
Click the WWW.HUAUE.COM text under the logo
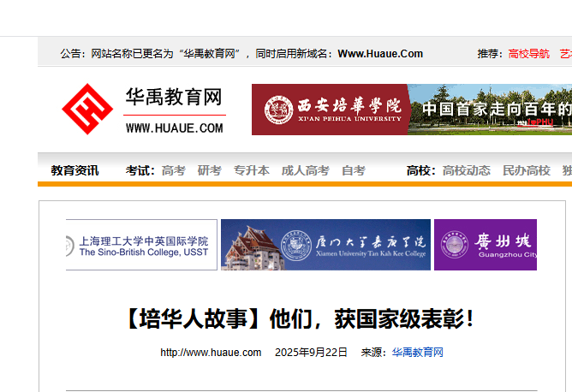tap(174, 128)
